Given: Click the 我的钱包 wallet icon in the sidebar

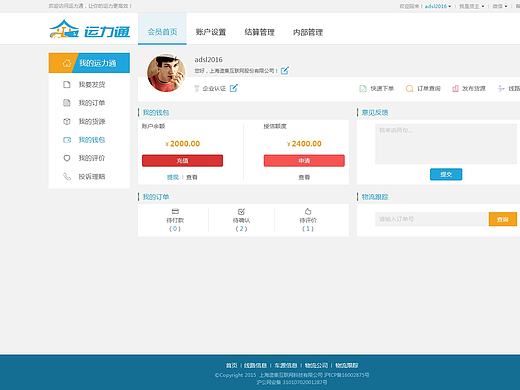Looking at the screenshot, I should [x=67, y=140].
